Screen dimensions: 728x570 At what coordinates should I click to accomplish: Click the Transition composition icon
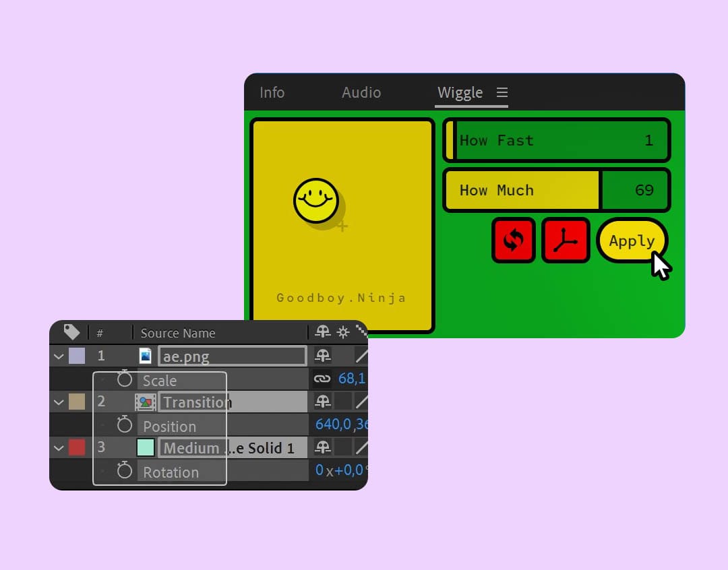145,402
